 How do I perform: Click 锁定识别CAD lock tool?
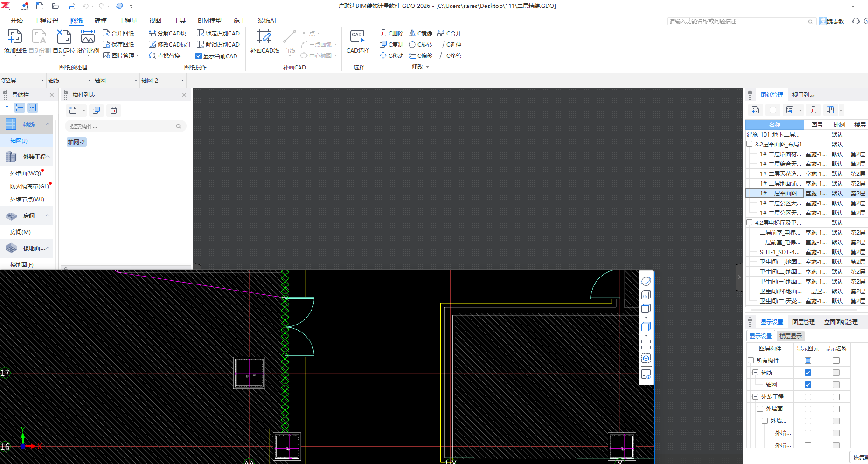pos(218,33)
